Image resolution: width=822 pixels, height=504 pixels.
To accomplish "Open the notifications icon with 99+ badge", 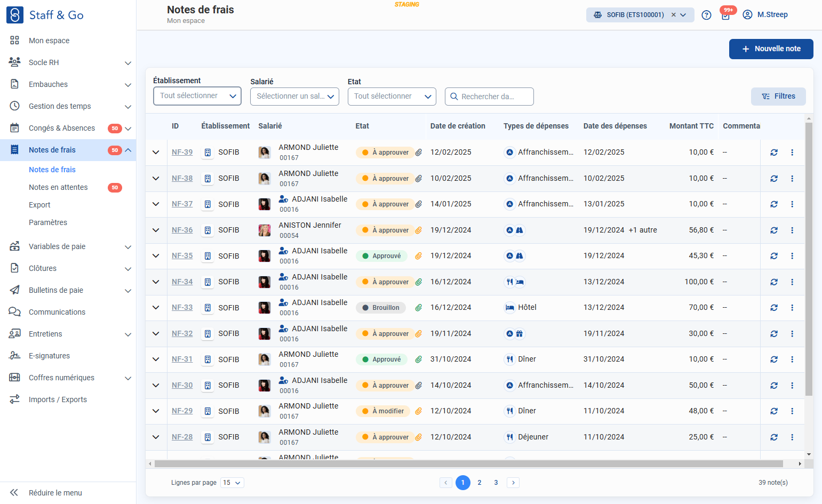I will click(x=726, y=14).
